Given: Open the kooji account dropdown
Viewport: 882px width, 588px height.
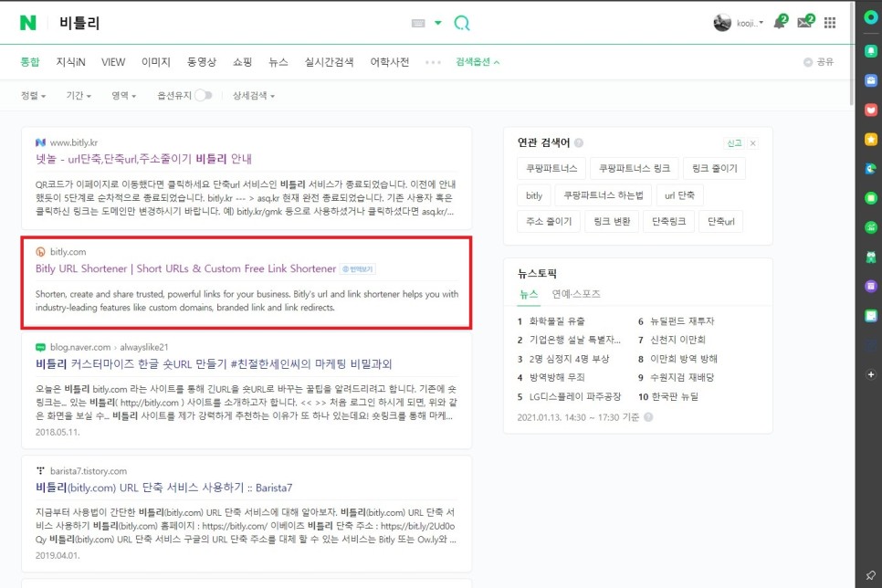Looking at the screenshot, I should pos(750,23).
